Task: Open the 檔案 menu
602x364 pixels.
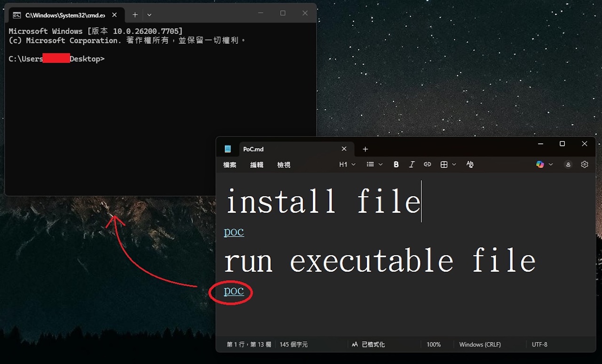Action: [230, 165]
